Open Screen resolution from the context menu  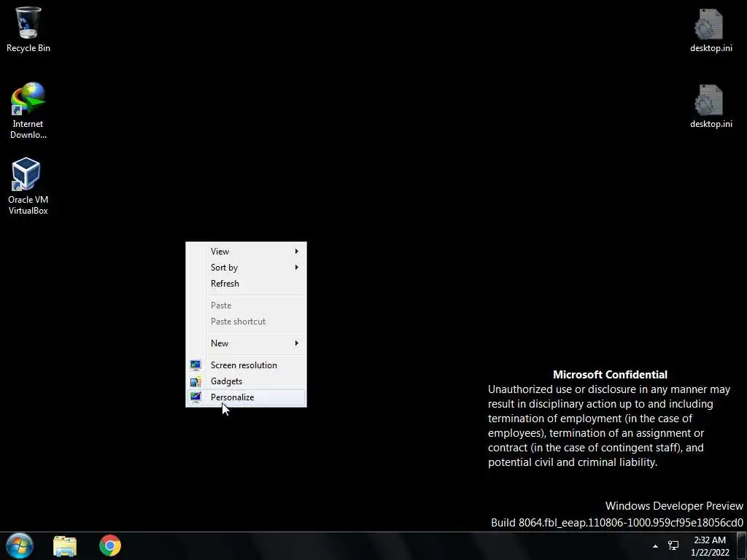(246, 365)
